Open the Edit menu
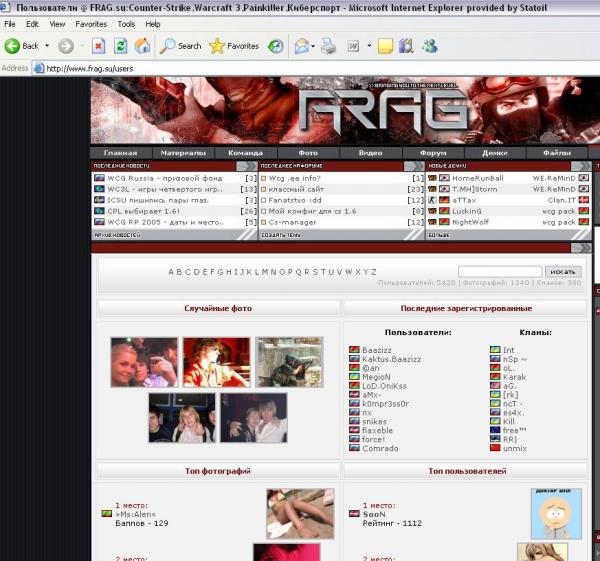The height and width of the screenshot is (561, 600). pyautogui.click(x=32, y=24)
